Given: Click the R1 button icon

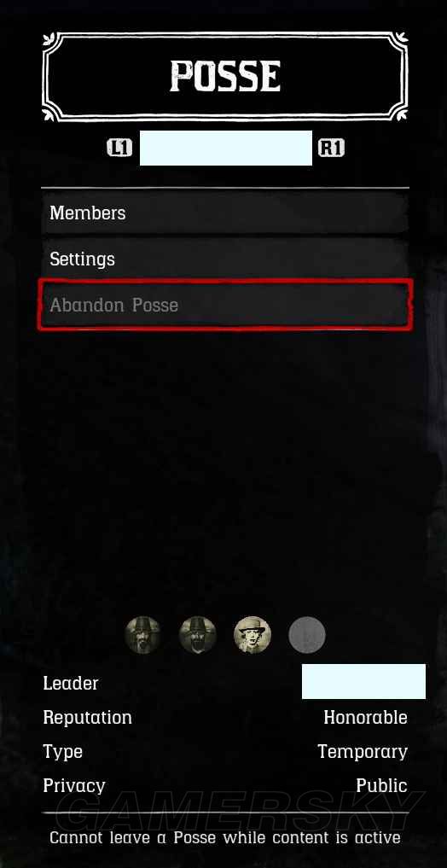Looking at the screenshot, I should pos(331,148).
